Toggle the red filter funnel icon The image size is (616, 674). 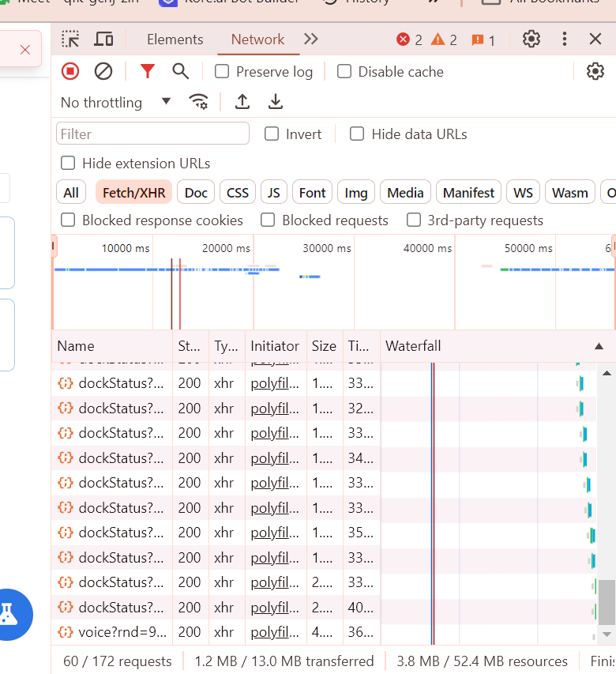click(x=147, y=72)
